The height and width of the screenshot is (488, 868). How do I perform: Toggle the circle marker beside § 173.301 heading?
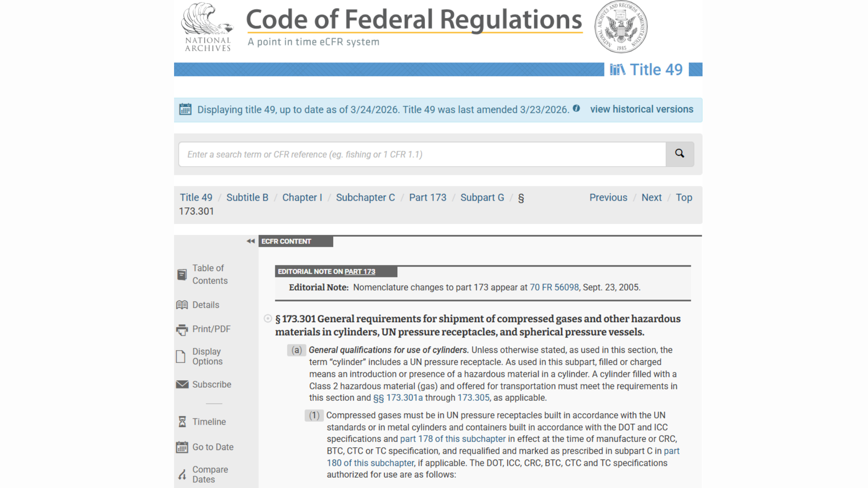[x=268, y=319]
